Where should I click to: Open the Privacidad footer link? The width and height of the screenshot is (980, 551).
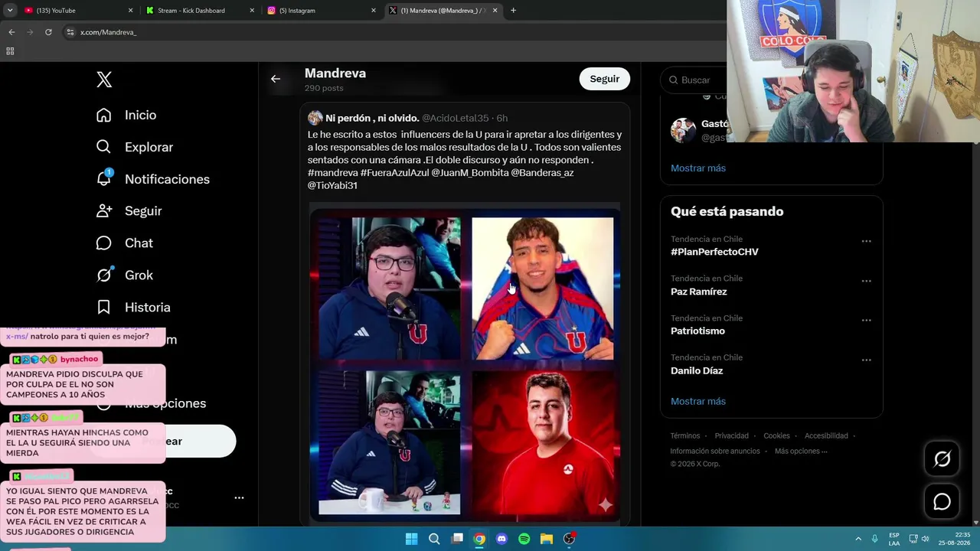click(732, 436)
